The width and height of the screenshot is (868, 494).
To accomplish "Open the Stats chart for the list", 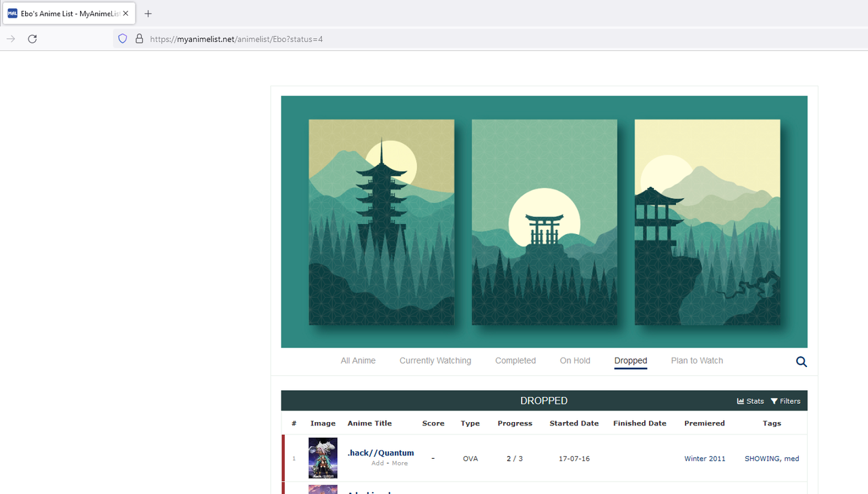I will [751, 401].
